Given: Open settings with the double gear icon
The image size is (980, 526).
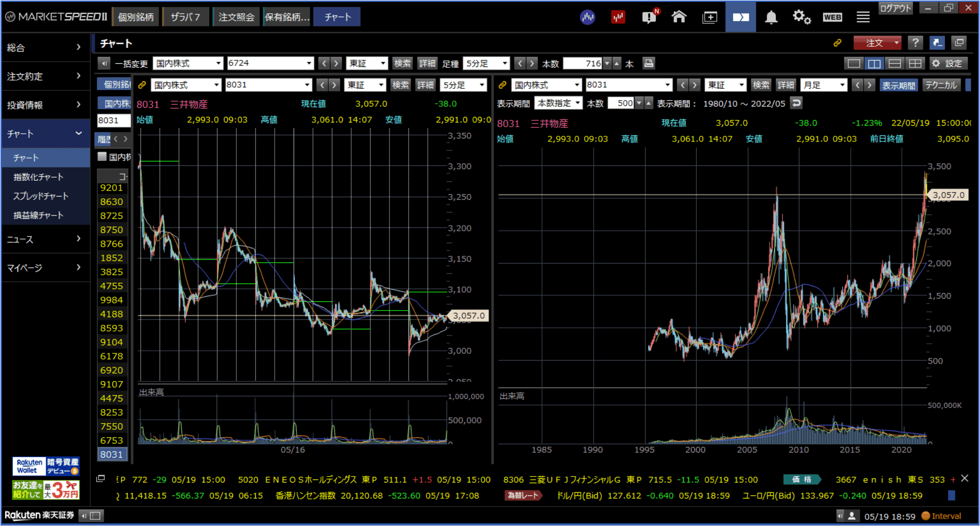Looking at the screenshot, I should pos(801,17).
